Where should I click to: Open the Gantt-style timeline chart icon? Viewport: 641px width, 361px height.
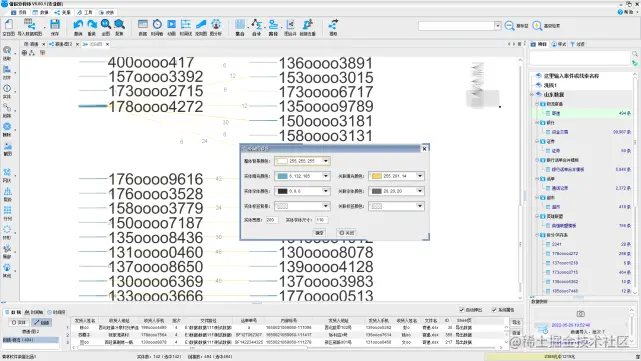(x=186, y=25)
